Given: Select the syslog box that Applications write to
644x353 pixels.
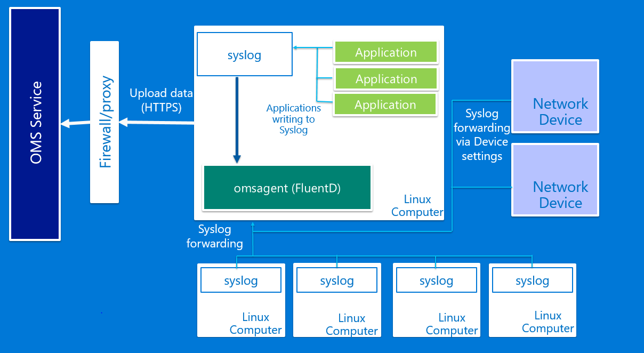Looking at the screenshot, I should click(x=245, y=54).
